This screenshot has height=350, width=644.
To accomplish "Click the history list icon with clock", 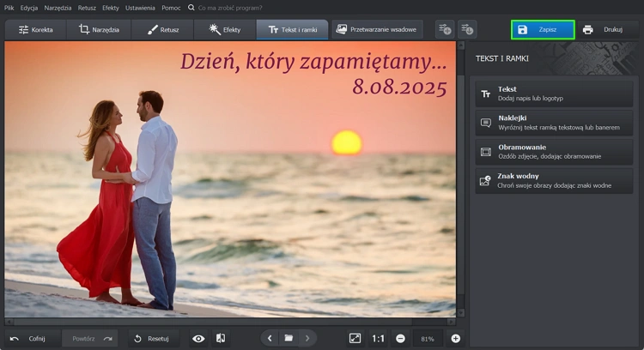I will tap(467, 29).
